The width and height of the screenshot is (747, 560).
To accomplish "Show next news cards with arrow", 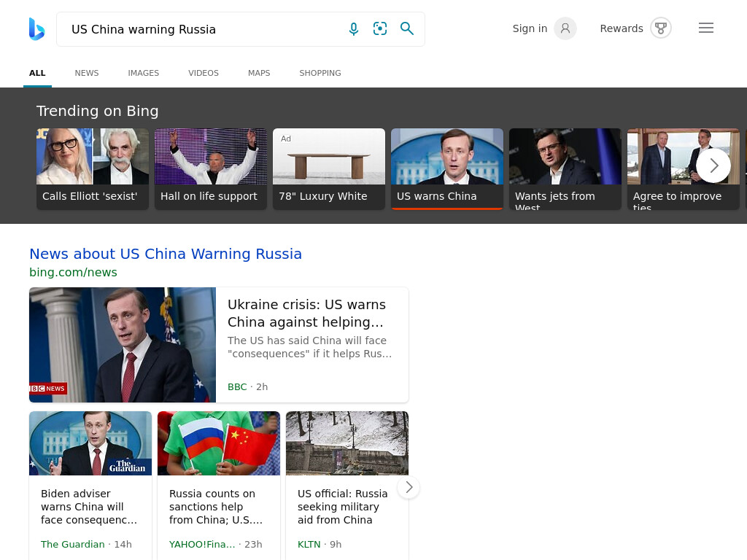I will click(x=409, y=487).
